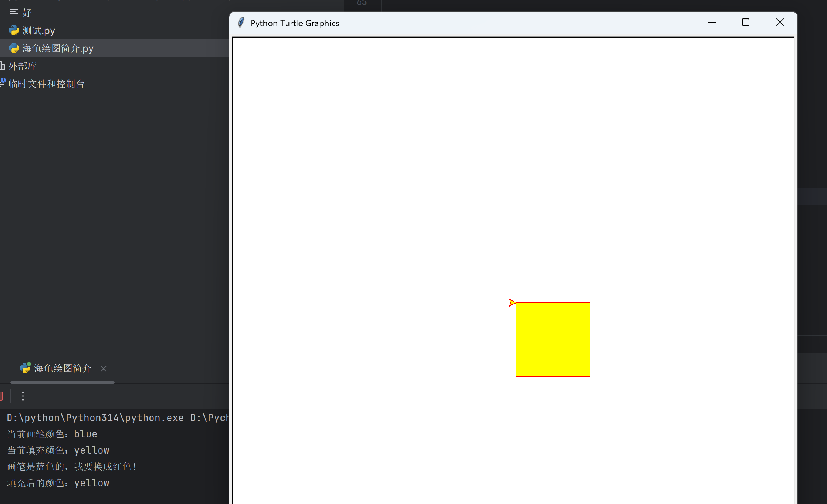Click the folder icon next to 好
Viewport: 827px width, 504px height.
(14, 13)
